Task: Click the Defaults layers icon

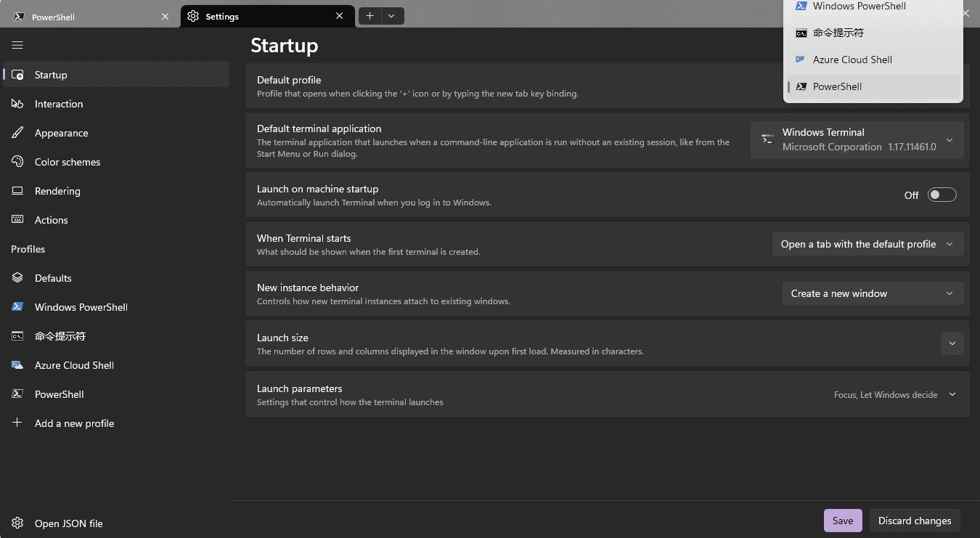Action: click(x=17, y=278)
